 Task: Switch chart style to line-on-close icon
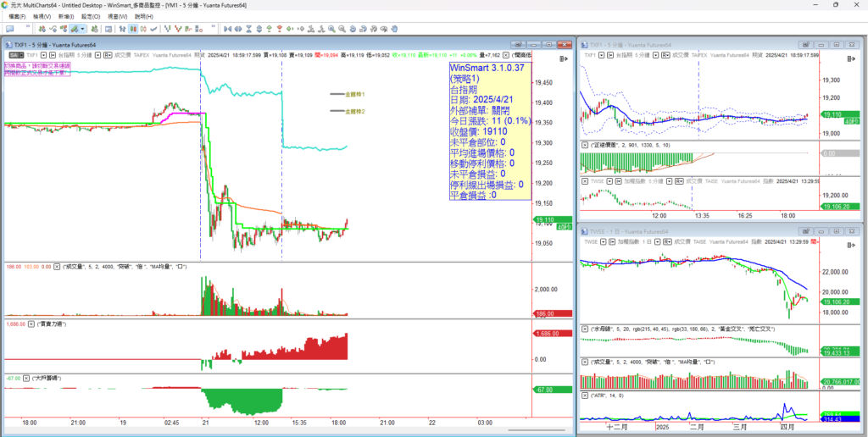pyautogui.click(x=153, y=28)
